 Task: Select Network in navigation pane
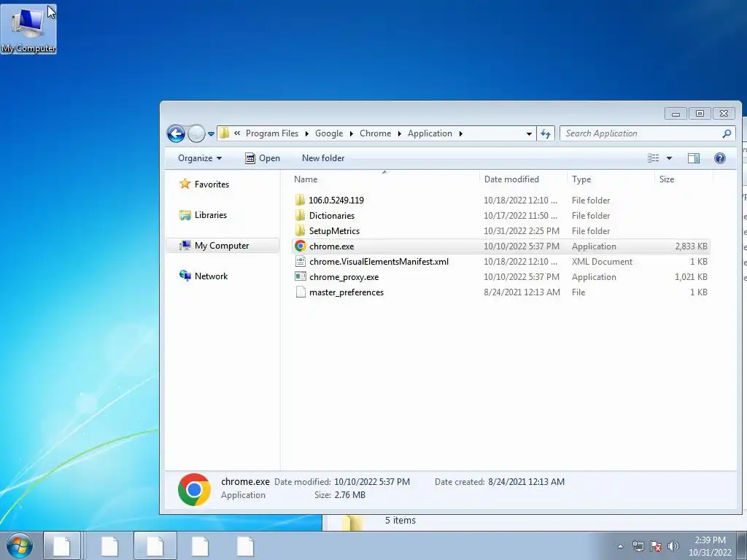pos(204,276)
